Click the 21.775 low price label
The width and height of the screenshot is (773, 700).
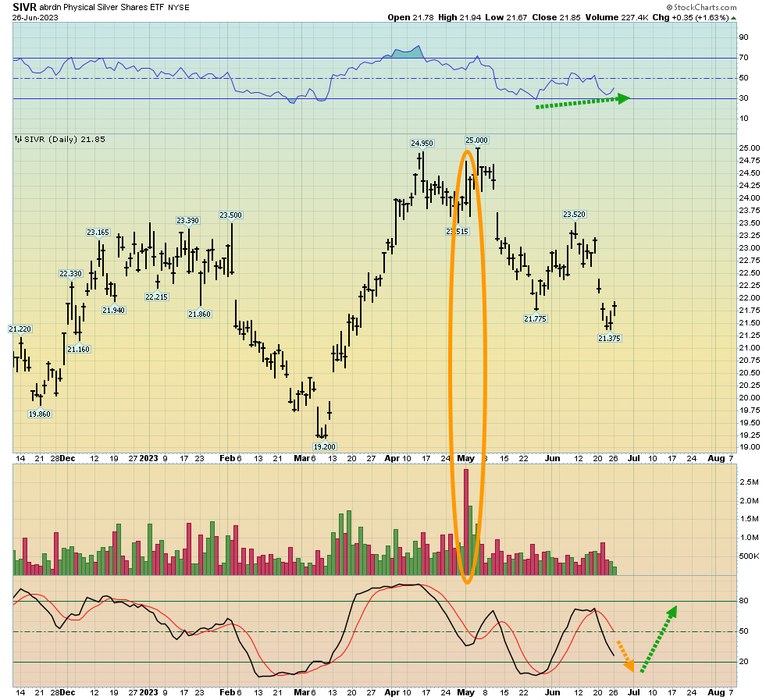pos(536,318)
